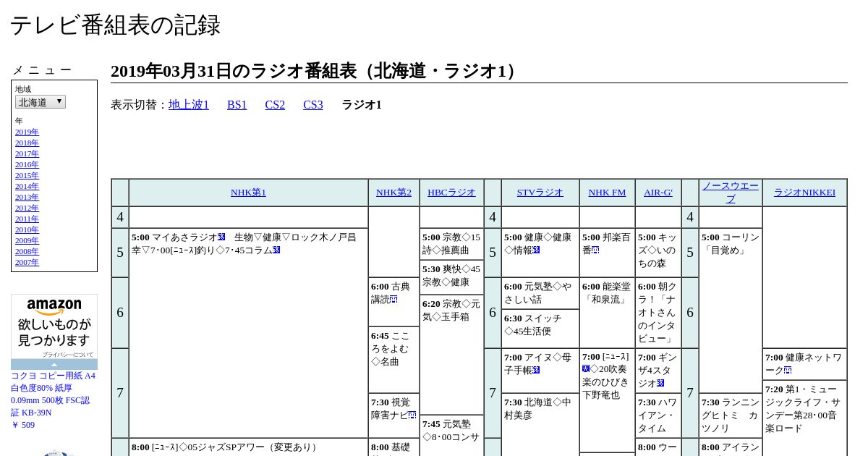Click the icon after 5:00 邦楽百番
This screenshot has width=868, height=456.
595,250
